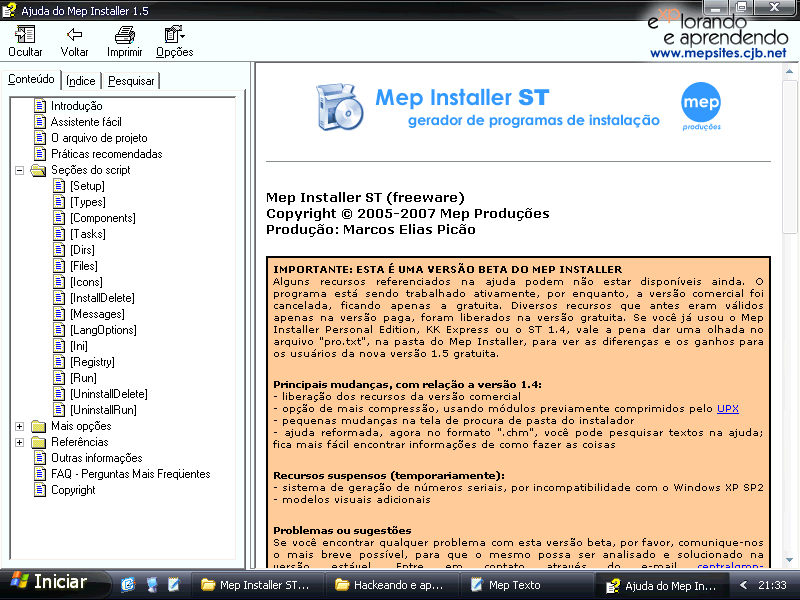Open Internet Explorer from the quick launch
Viewport: 800px width, 600px height.
click(128, 585)
